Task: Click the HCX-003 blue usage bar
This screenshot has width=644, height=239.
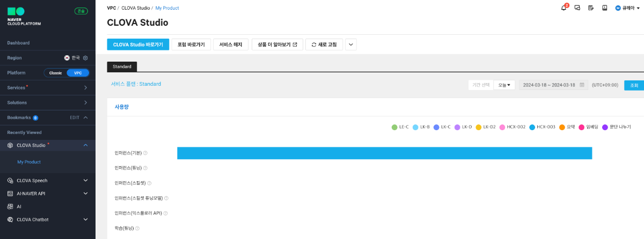Action: tap(384, 153)
